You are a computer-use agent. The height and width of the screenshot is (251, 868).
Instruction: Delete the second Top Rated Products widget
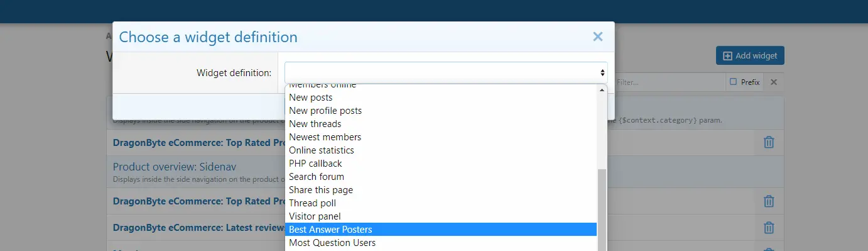(769, 201)
